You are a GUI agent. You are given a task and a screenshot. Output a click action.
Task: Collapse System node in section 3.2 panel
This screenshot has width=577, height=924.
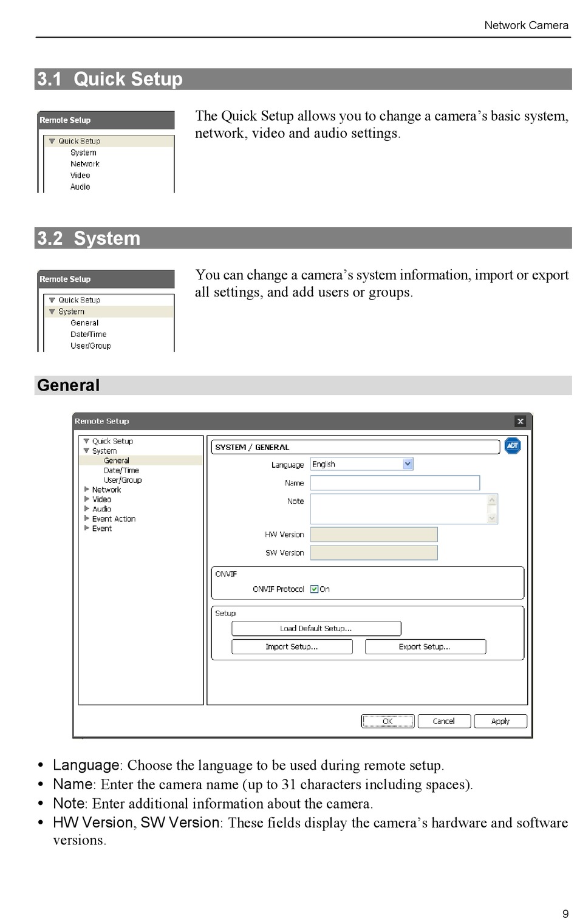coord(52,312)
